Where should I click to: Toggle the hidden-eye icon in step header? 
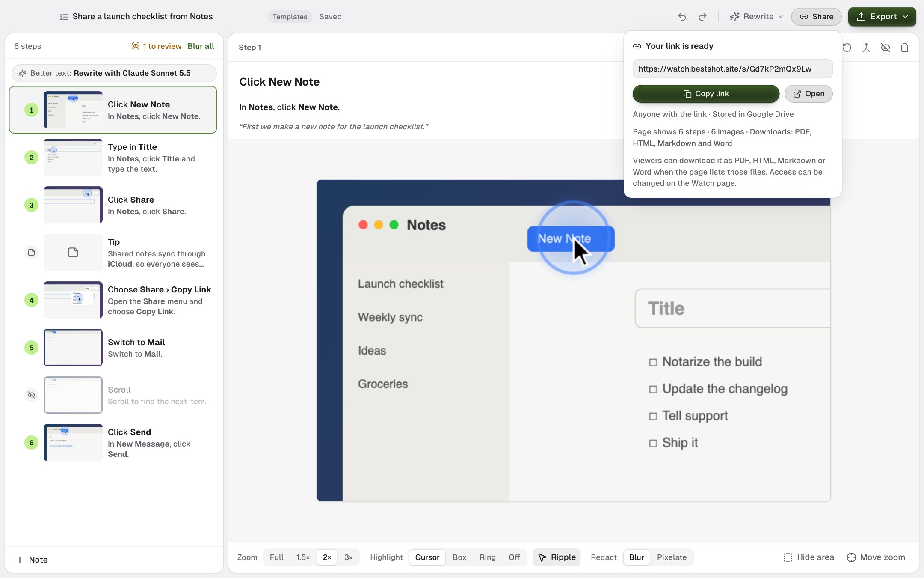[x=885, y=48]
